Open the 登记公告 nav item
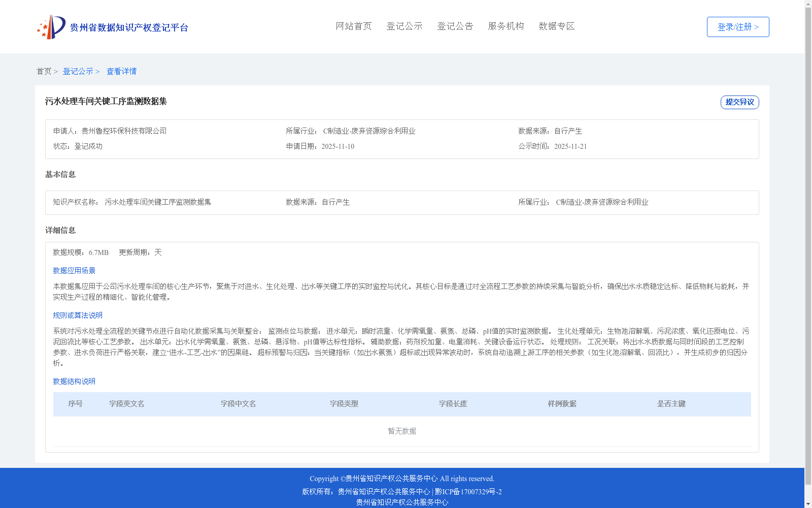Image resolution: width=812 pixels, height=508 pixels. [x=455, y=26]
